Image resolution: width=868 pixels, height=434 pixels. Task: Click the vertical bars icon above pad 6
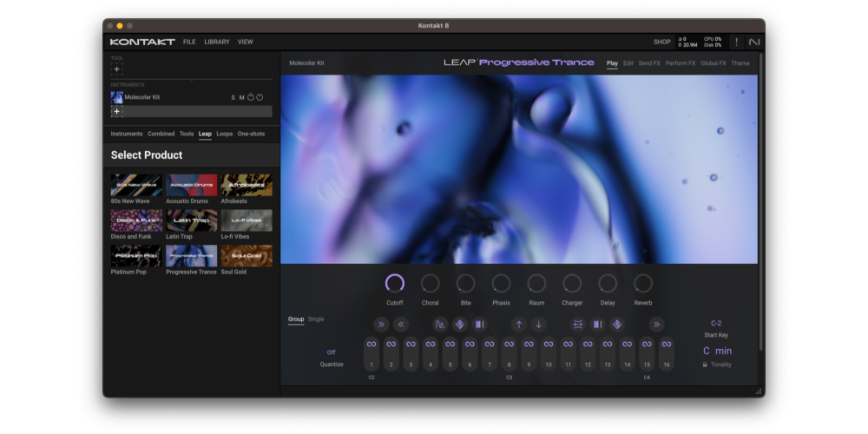click(479, 325)
